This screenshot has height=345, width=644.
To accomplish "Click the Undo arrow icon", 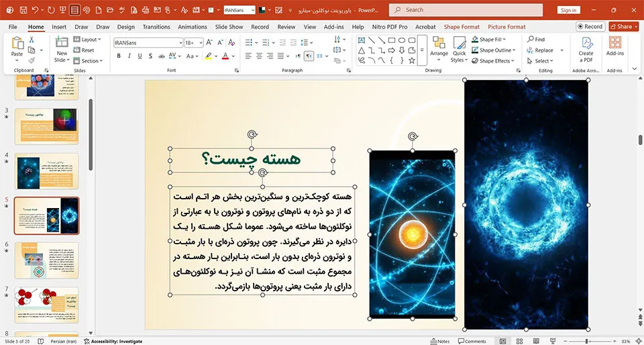I will [x=36, y=10].
